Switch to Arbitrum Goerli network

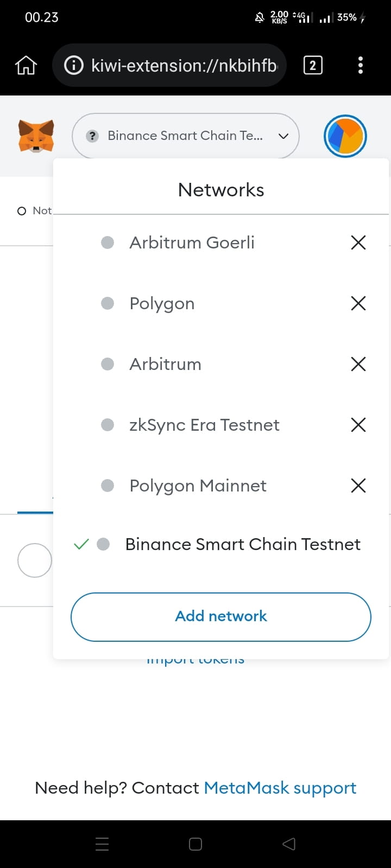click(x=192, y=242)
